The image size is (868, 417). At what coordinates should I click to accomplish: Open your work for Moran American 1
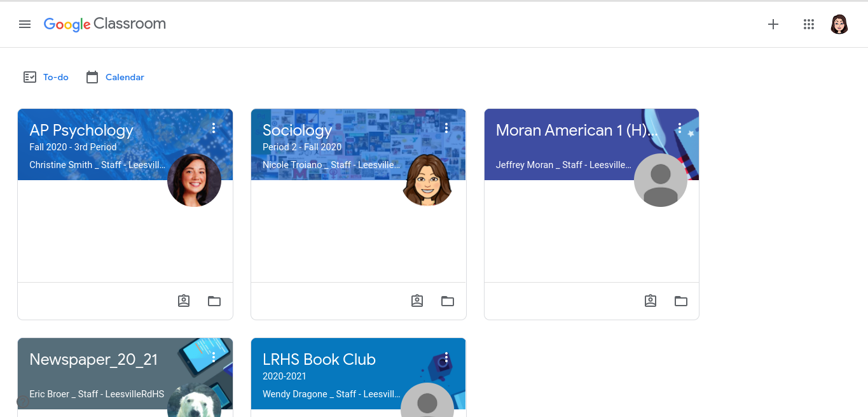(651, 301)
